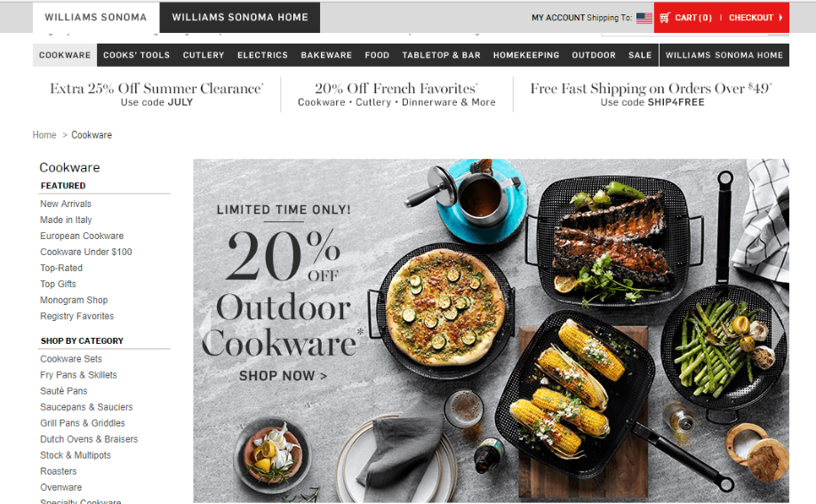Switch to Williams Sonoma Home tab
This screenshot has width=816, height=504.
[x=240, y=17]
